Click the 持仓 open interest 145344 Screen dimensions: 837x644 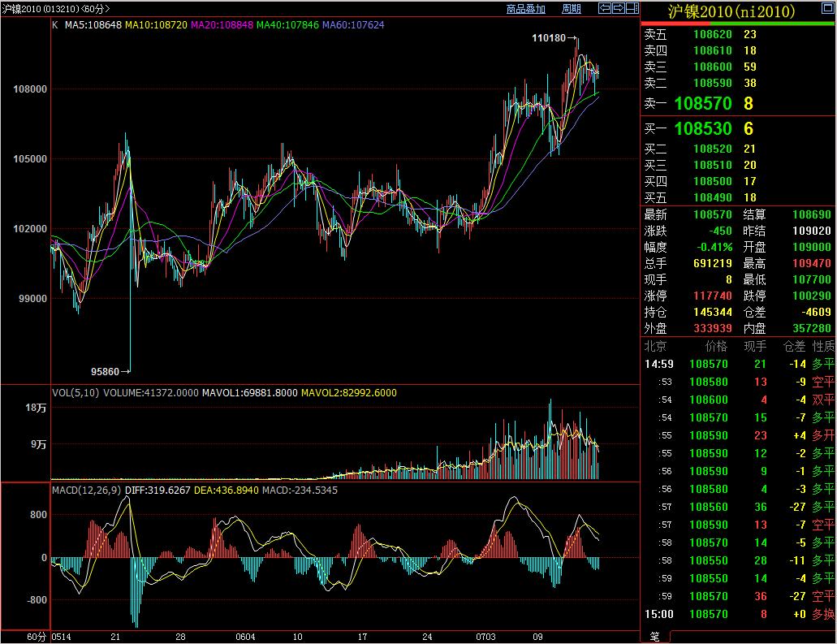coord(713,312)
